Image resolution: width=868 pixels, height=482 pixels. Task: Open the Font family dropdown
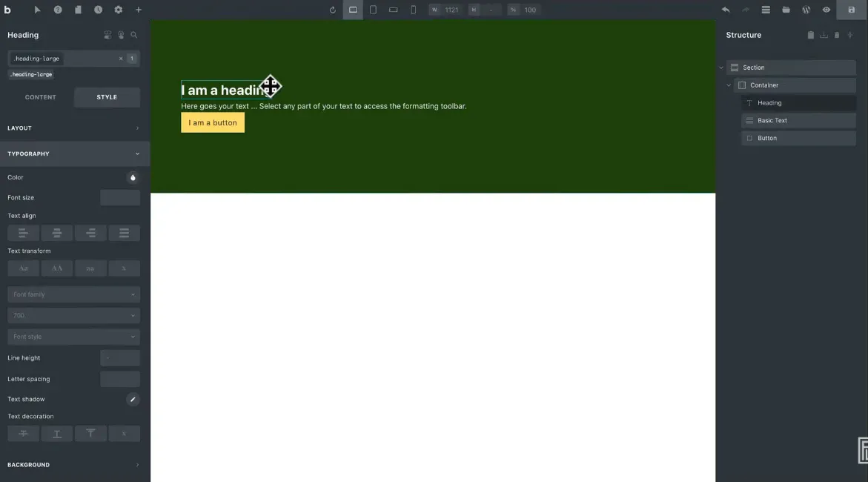coord(73,294)
